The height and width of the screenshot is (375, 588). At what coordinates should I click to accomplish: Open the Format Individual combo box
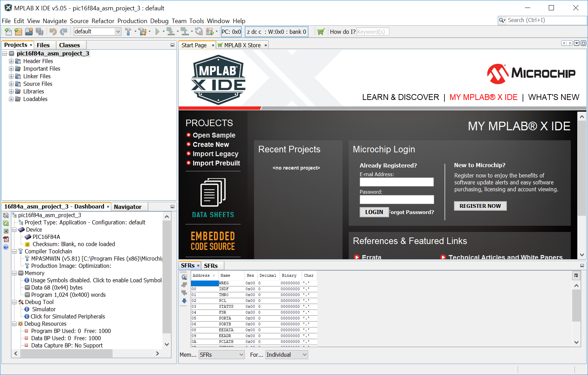click(286, 355)
